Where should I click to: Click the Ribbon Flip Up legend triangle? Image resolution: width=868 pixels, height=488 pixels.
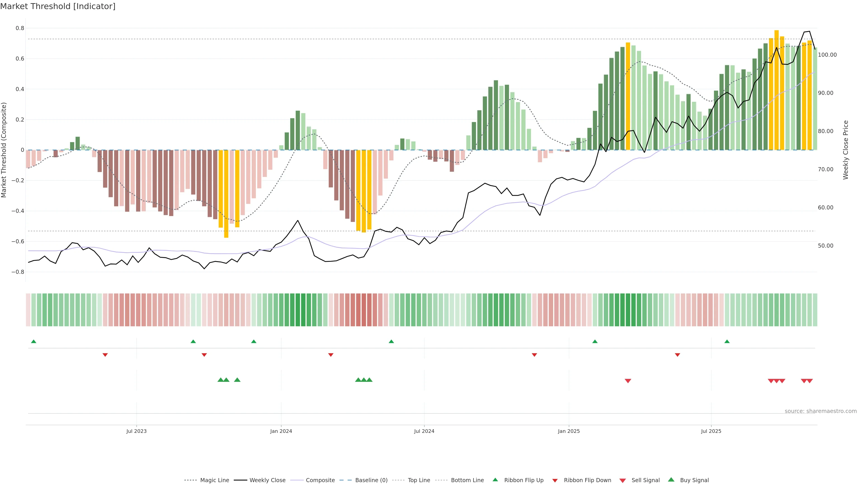[495, 480]
